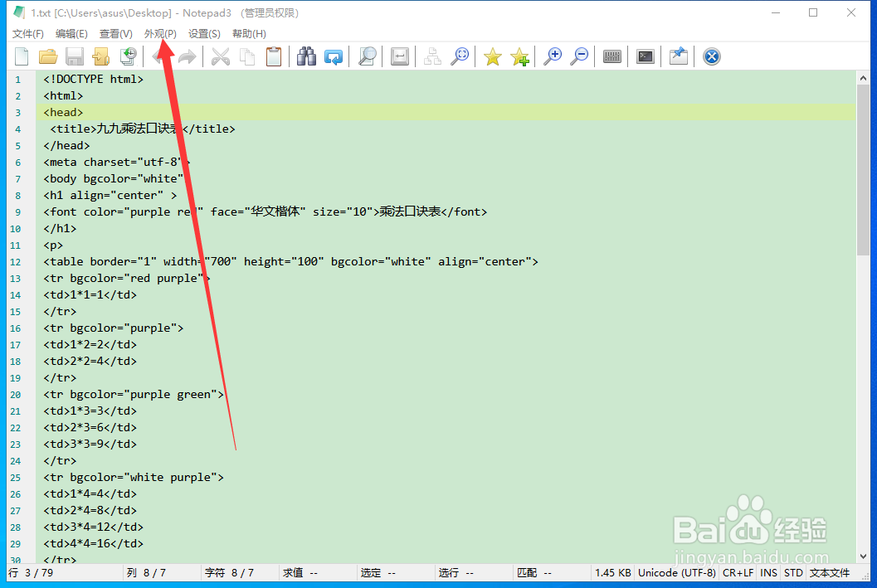Click the <td>4*4=16</td> line

(x=94, y=543)
